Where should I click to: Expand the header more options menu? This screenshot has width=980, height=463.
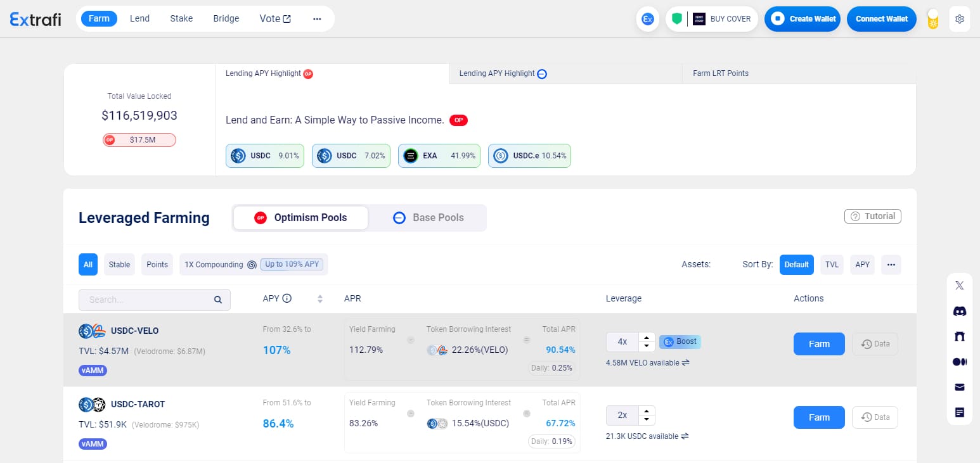pyautogui.click(x=317, y=19)
